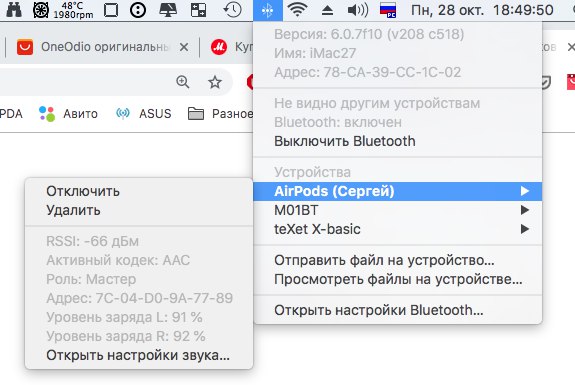Click Не видно другим устройствам line
This screenshot has width=575, height=385.
(x=398, y=103)
